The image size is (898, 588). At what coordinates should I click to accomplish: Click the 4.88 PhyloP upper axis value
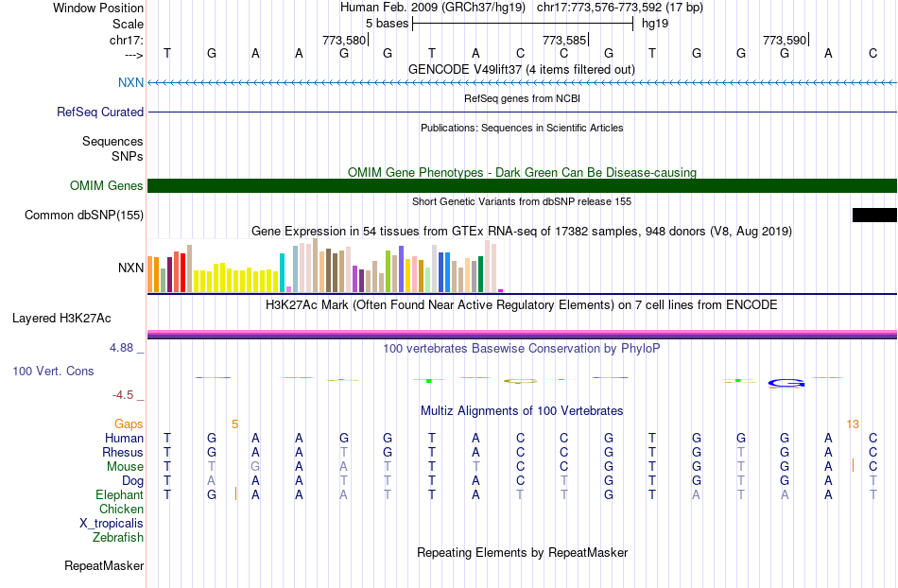click(x=121, y=348)
